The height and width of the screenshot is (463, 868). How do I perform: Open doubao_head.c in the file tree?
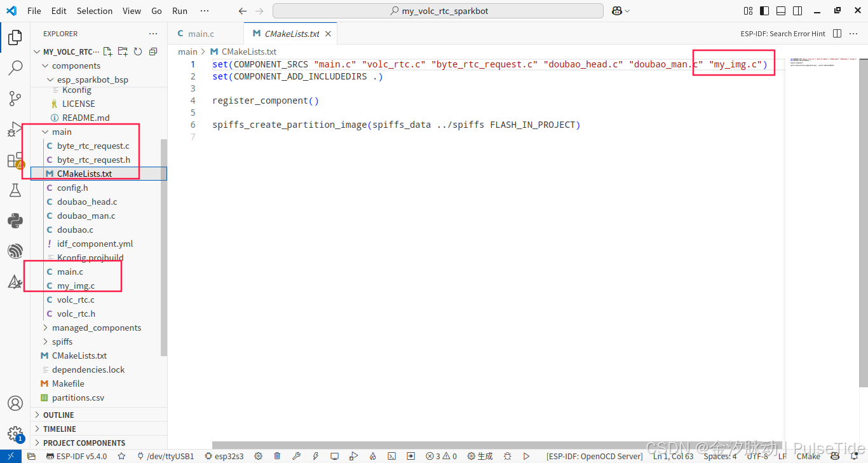pyautogui.click(x=87, y=202)
